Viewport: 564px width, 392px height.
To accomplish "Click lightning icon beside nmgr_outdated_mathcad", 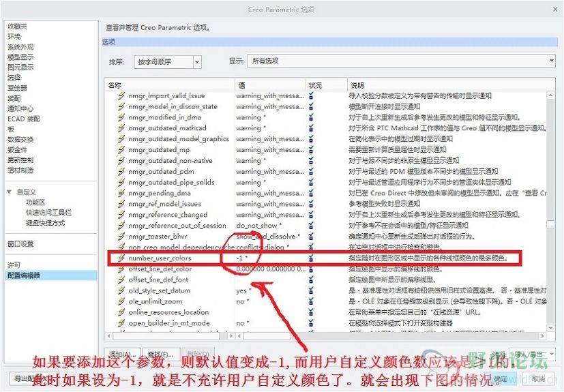I will point(121,128).
